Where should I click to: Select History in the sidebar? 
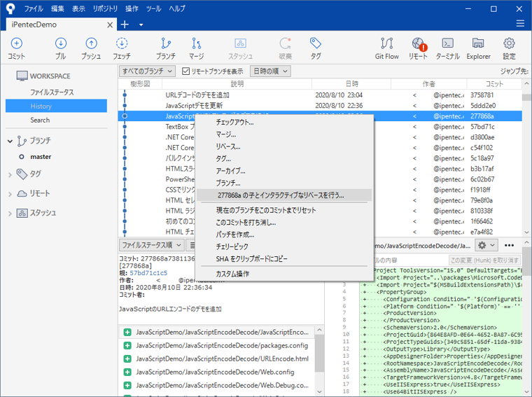click(56, 106)
